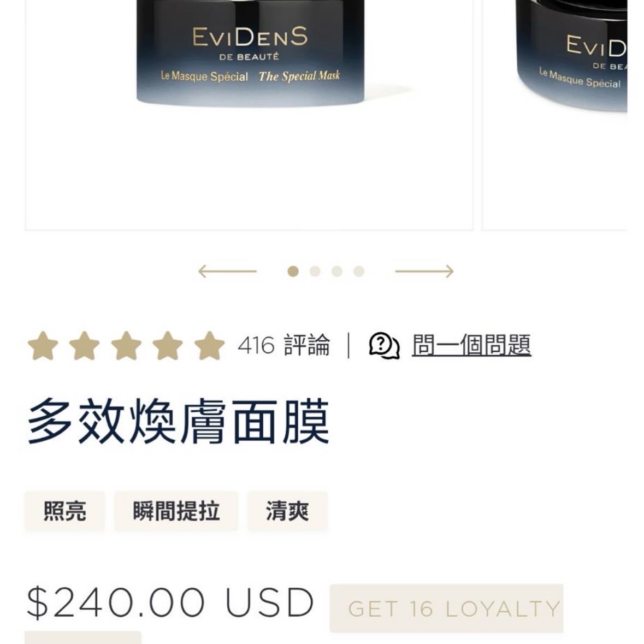Click the question chat bubble icon
Viewport: 644px width, 644px height.
tap(384, 345)
